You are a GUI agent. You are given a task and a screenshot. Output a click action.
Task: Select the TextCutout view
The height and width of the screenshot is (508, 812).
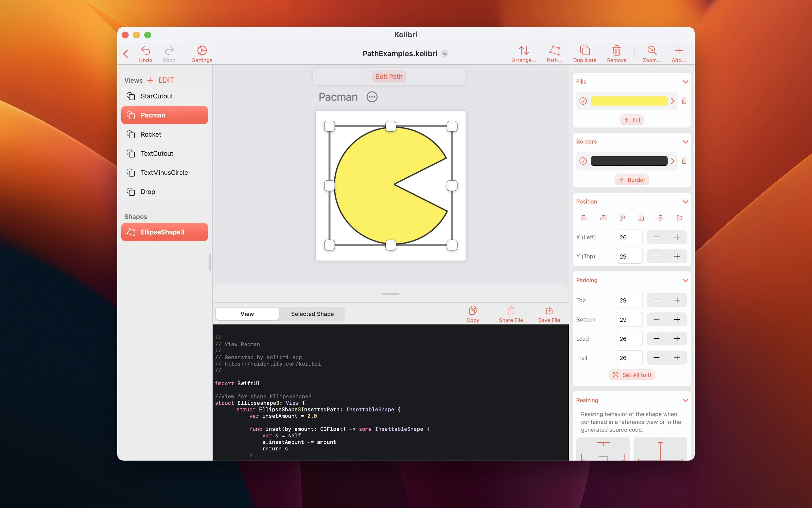click(x=164, y=154)
